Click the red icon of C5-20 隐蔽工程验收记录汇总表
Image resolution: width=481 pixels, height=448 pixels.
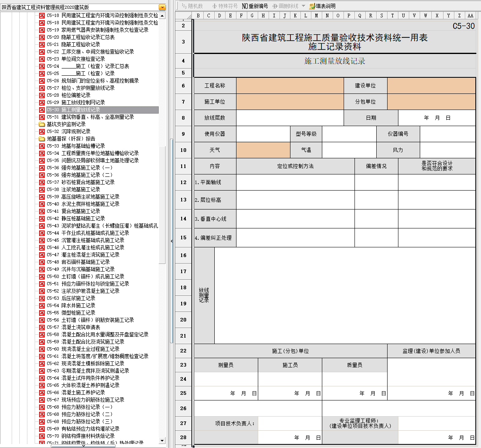tap(42, 37)
